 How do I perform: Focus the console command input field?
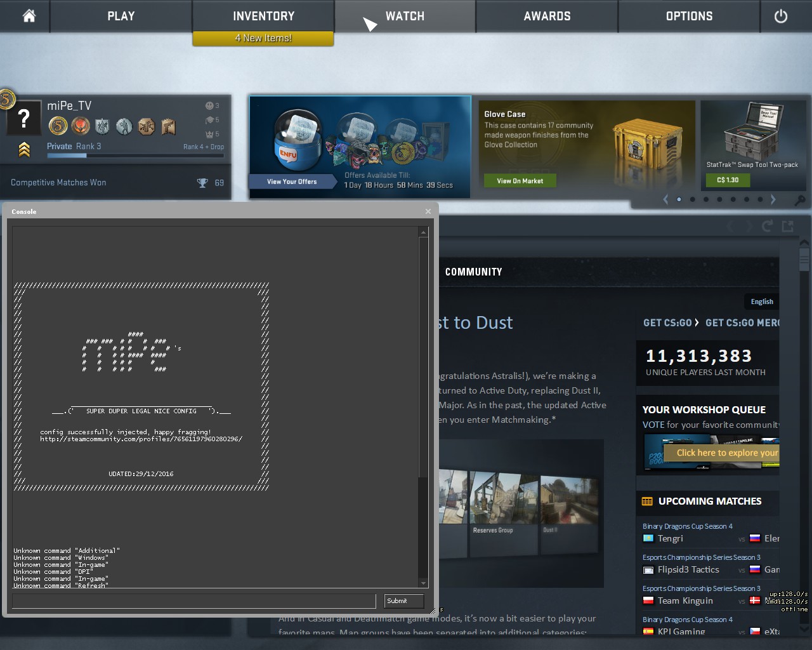(x=194, y=600)
